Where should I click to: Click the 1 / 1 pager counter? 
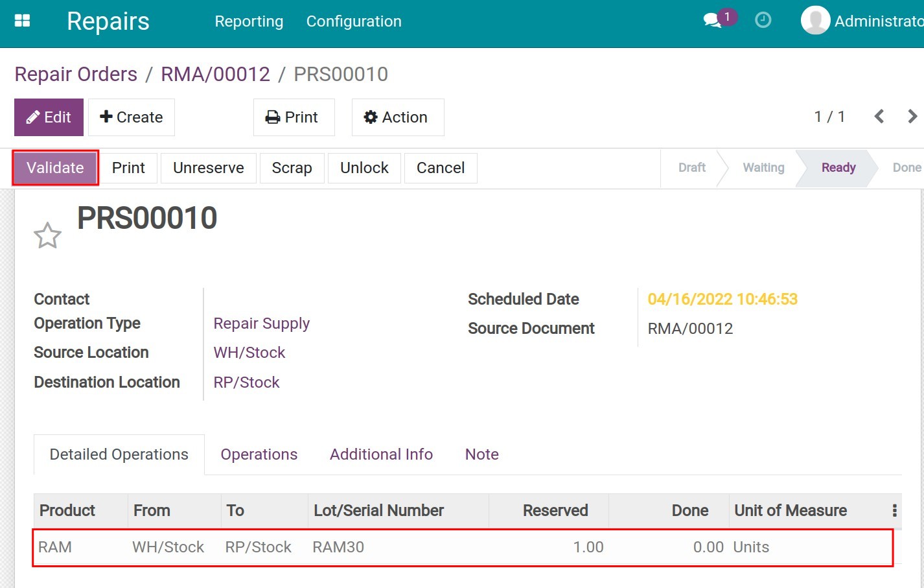coord(829,117)
